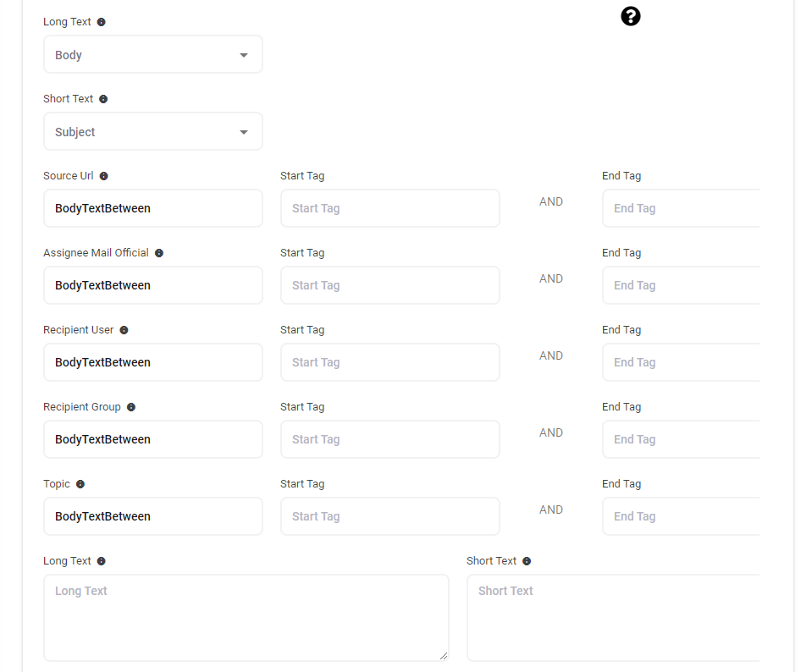The height and width of the screenshot is (672, 812).
Task: Click the Source Url BodyTextBetween field
Action: coord(152,208)
